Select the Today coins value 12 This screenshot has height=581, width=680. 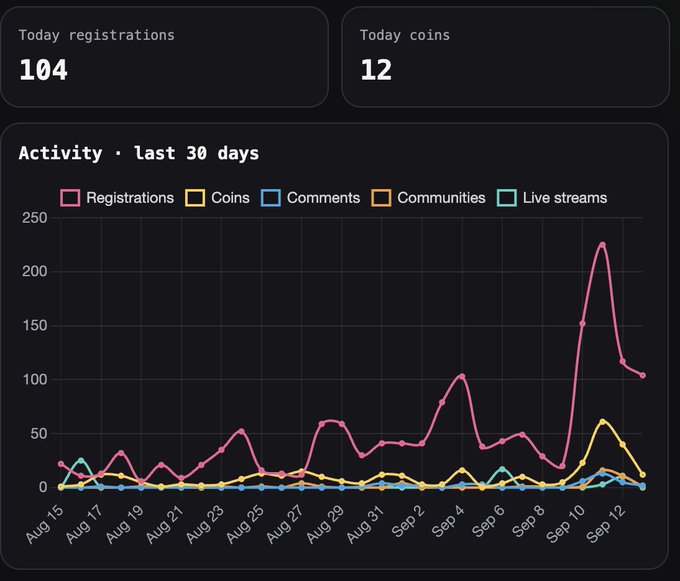376,70
